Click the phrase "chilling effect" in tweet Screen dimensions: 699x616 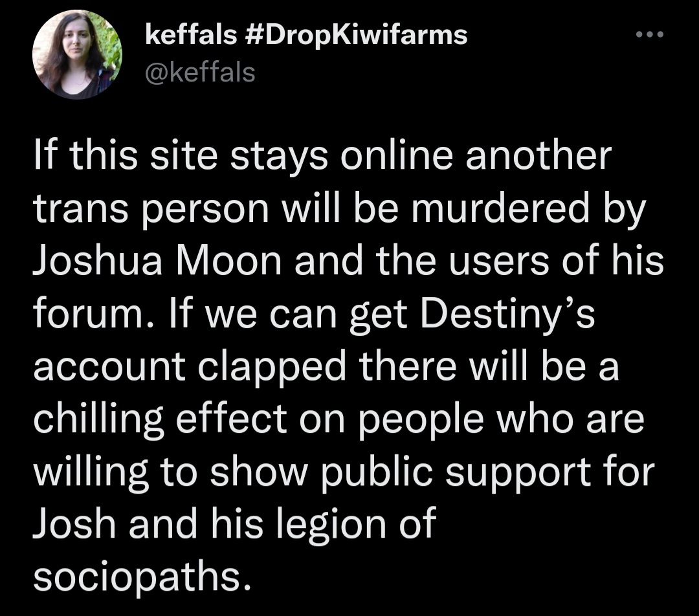160,421
